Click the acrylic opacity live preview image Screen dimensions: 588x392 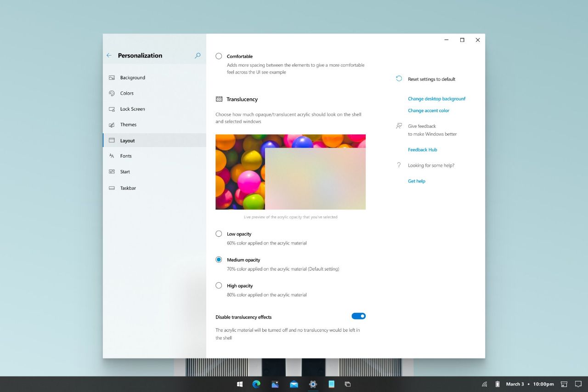click(x=290, y=172)
